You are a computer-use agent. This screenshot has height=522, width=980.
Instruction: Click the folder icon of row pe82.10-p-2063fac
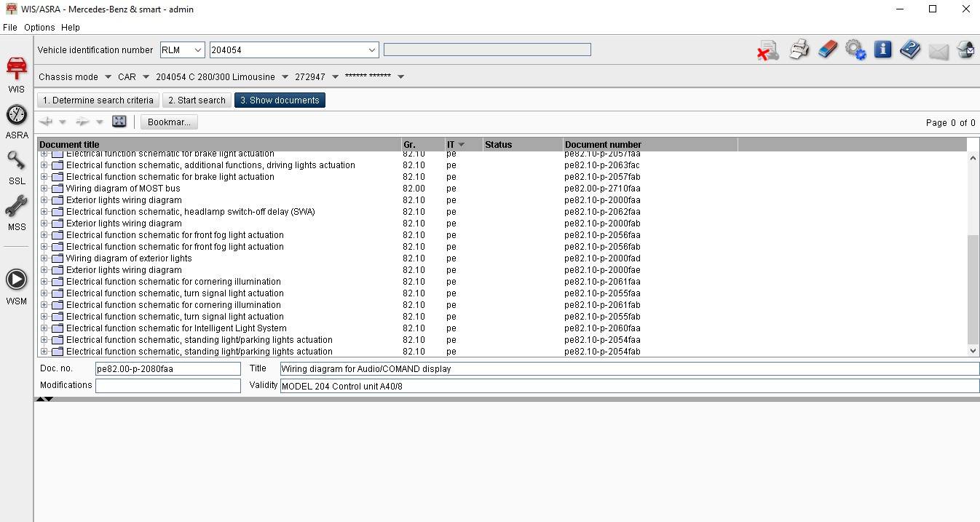[58, 165]
